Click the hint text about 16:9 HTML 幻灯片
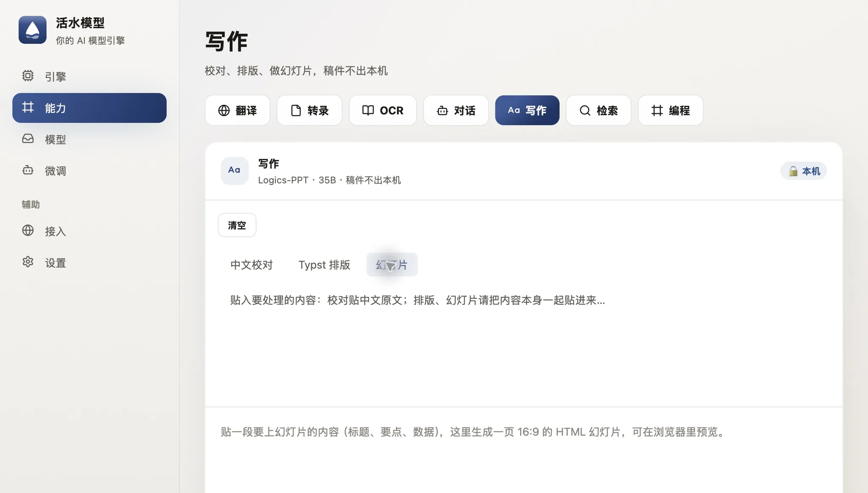The height and width of the screenshot is (493, 868). click(x=473, y=432)
